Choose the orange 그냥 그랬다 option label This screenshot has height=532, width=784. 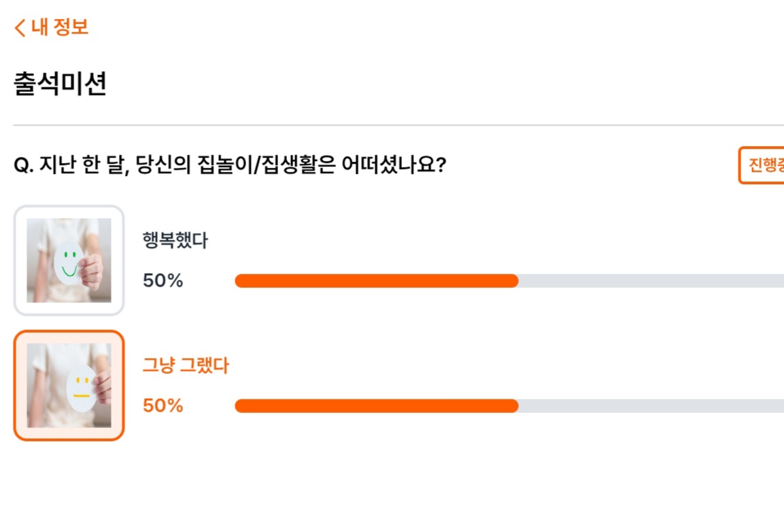pos(186,365)
